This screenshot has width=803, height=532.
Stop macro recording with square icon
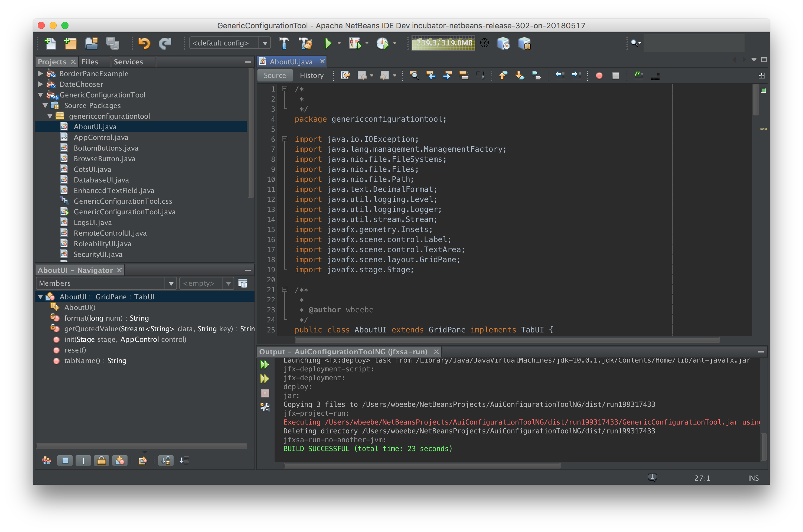[616, 75]
